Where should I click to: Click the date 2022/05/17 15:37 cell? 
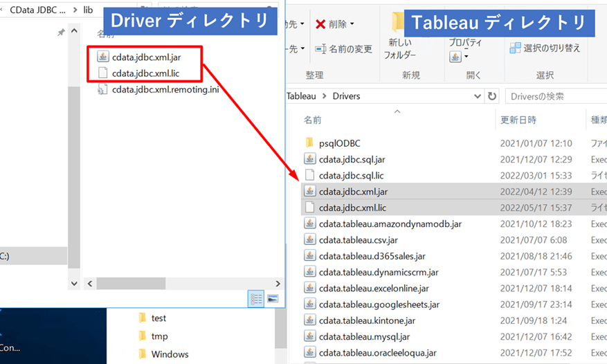(536, 208)
